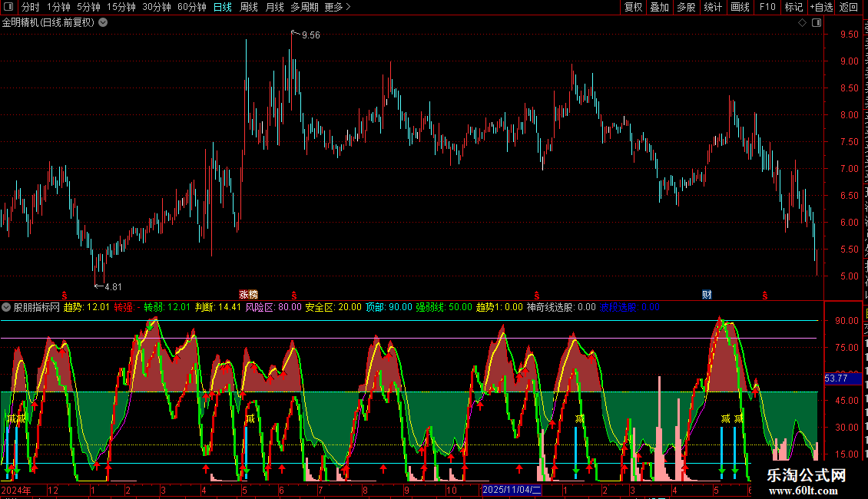Click the 判断: 14.41 indicator value
Screen dimensions: 868x499
[x=218, y=307]
